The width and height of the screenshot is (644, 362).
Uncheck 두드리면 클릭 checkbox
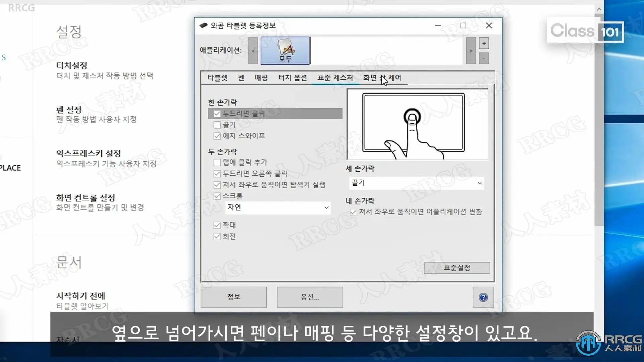pyautogui.click(x=217, y=114)
